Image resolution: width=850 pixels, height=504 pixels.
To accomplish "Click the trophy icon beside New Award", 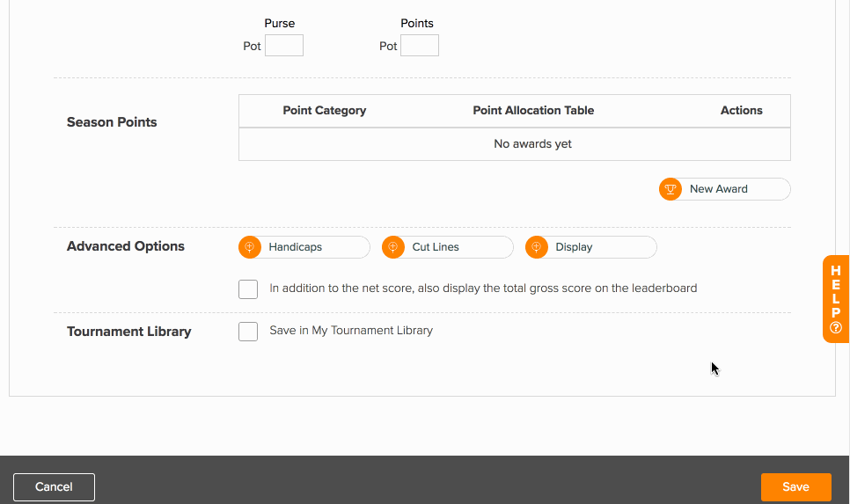I will (670, 189).
